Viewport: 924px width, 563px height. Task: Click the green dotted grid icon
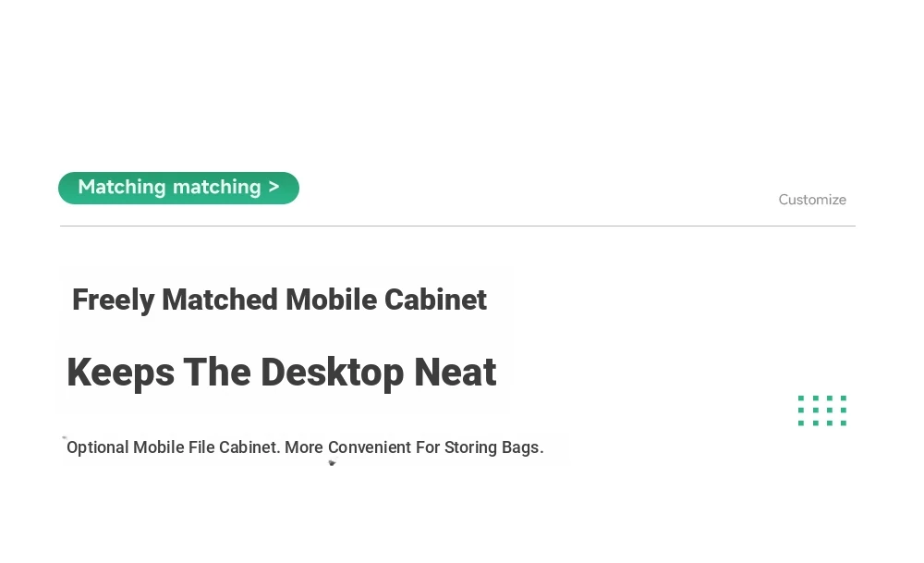coord(822,410)
